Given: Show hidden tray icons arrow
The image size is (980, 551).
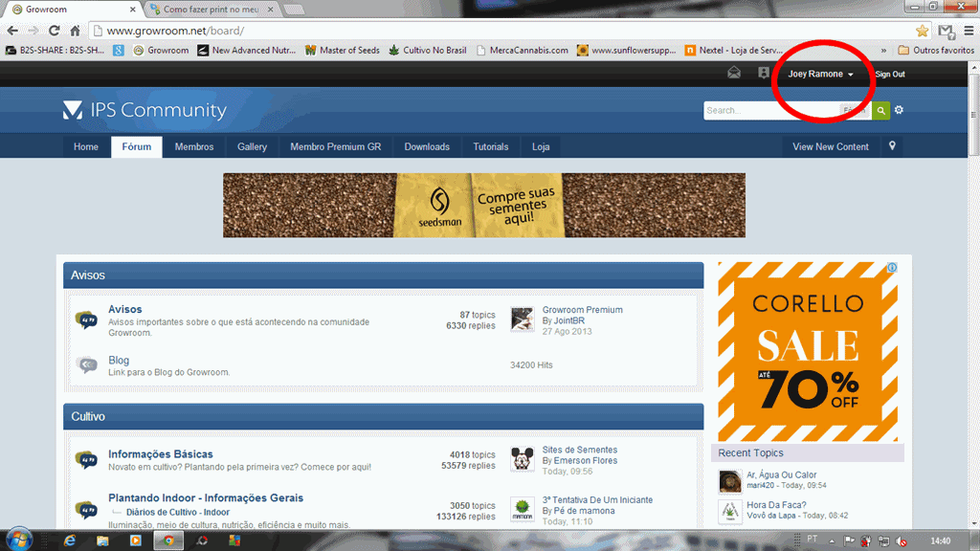Looking at the screenshot, I should pos(832,541).
